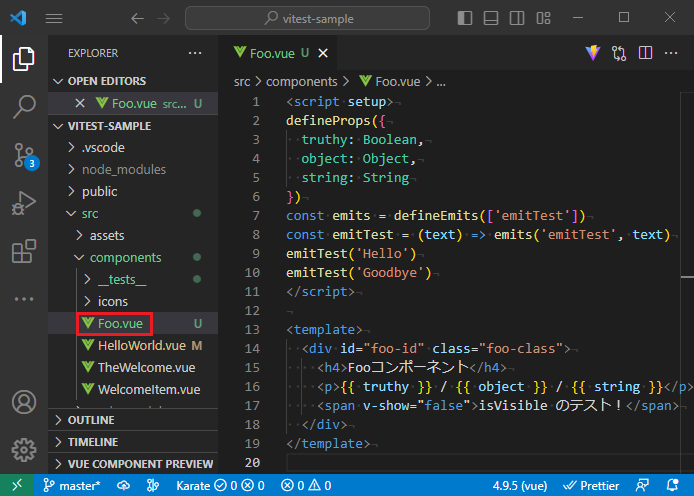Viewport: 694px width, 496px height.
Task: Expand the OUTLINE panel
Action: [133, 420]
